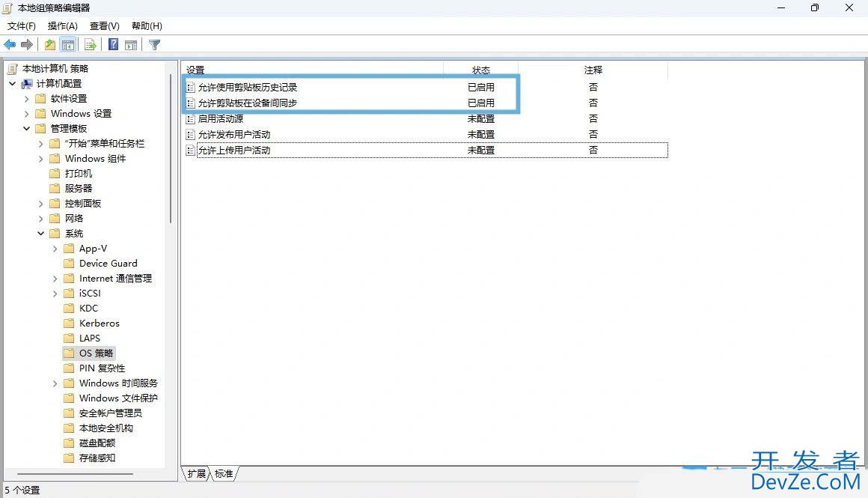Viewport: 868px width, 498px height.
Task: Click policy icon of 允许上传用户活动
Action: 190,150
